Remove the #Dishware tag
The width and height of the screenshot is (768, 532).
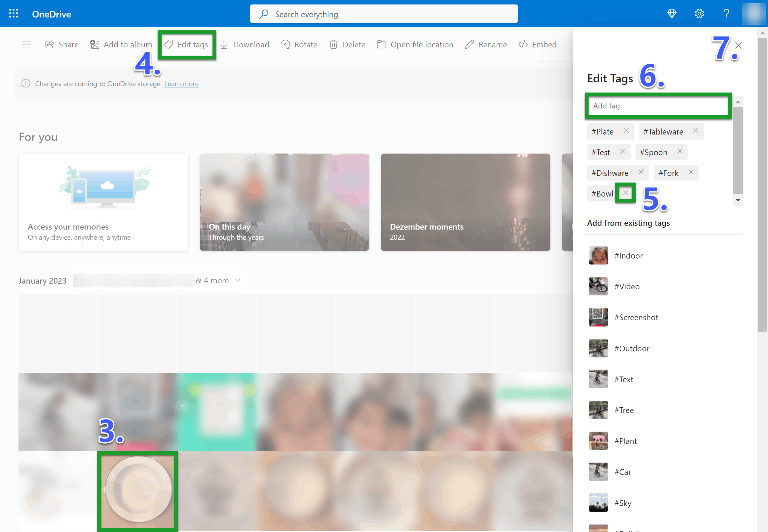pos(641,172)
